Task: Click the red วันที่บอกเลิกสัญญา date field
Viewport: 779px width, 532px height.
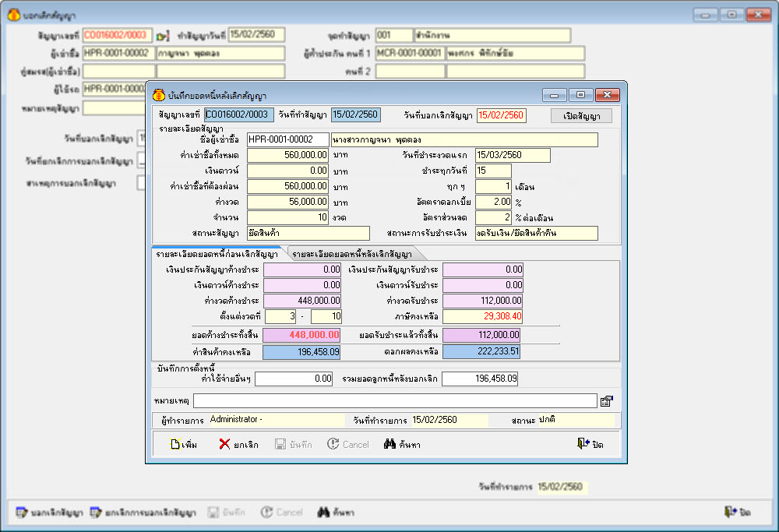Action: pos(501,115)
